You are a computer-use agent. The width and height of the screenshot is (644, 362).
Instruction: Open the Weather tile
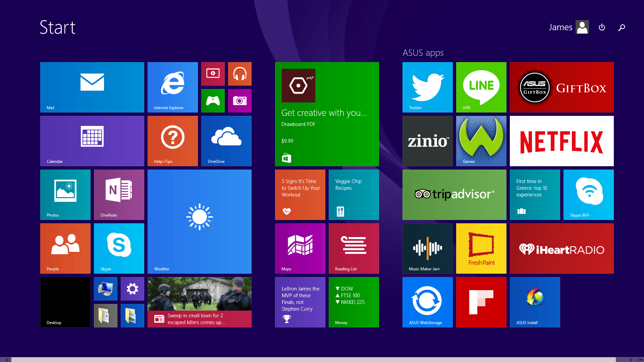pos(200,222)
